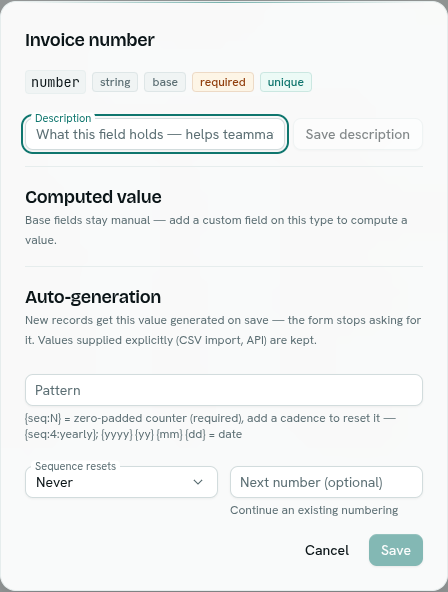Focus the Pattern input field
Image resolution: width=448 pixels, height=592 pixels.
coord(224,390)
